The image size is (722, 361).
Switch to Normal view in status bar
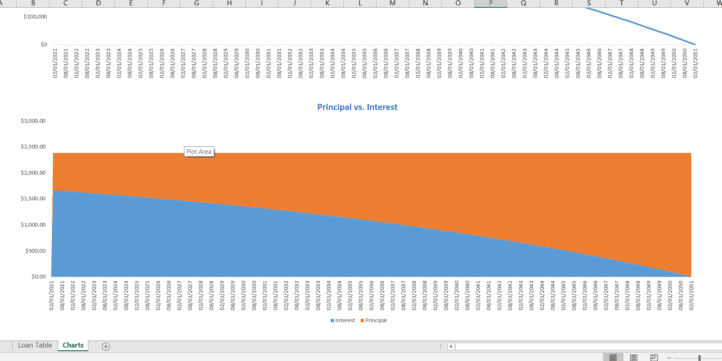(x=613, y=358)
